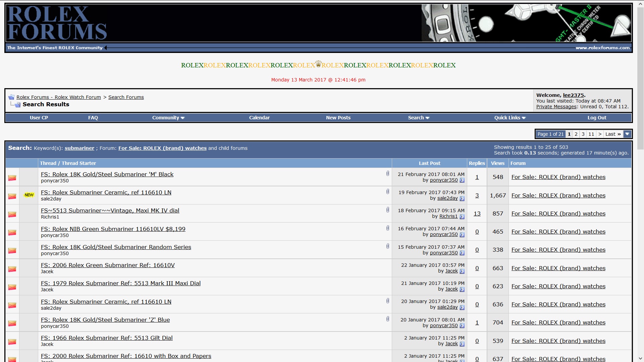Go to last post icon for 21 February 2017
Screen dimensions: 644x362
pyautogui.click(x=462, y=180)
